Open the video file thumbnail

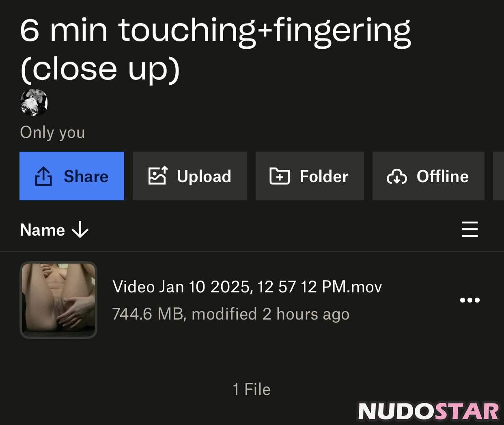(58, 300)
